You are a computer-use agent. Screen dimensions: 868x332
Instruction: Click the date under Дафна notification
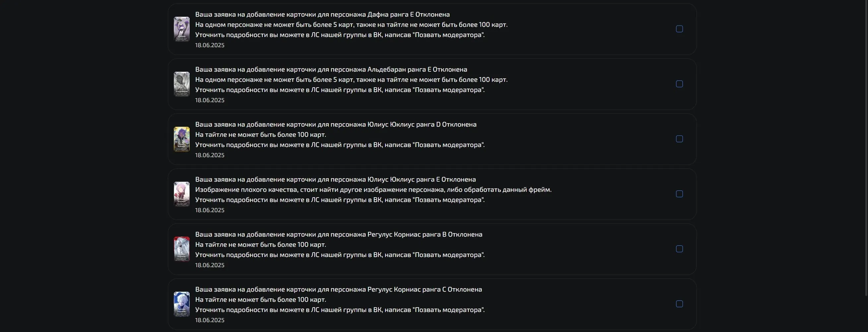pos(210,45)
